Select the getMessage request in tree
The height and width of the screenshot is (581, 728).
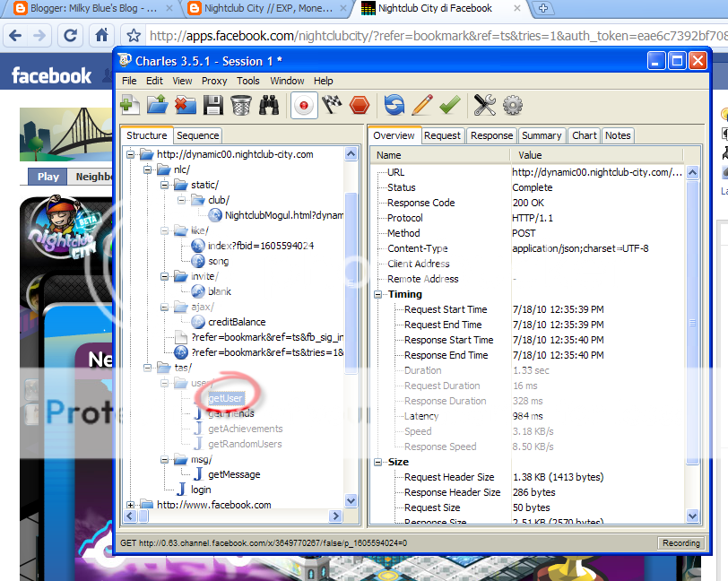click(x=233, y=474)
